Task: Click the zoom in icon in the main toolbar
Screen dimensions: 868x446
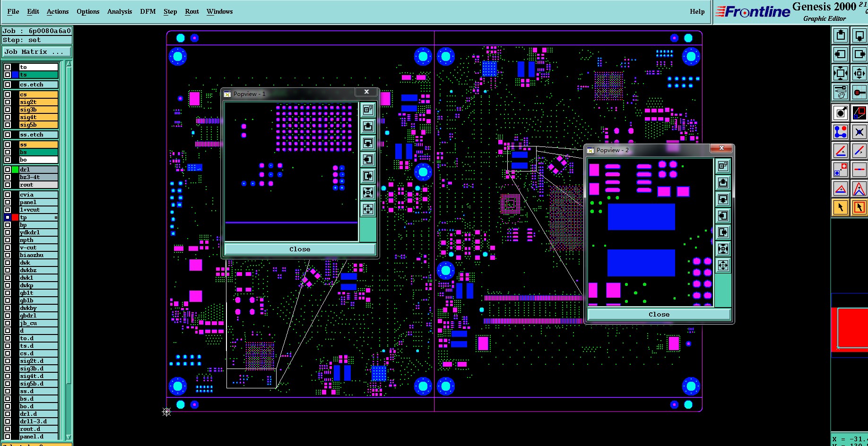Action: point(841,73)
